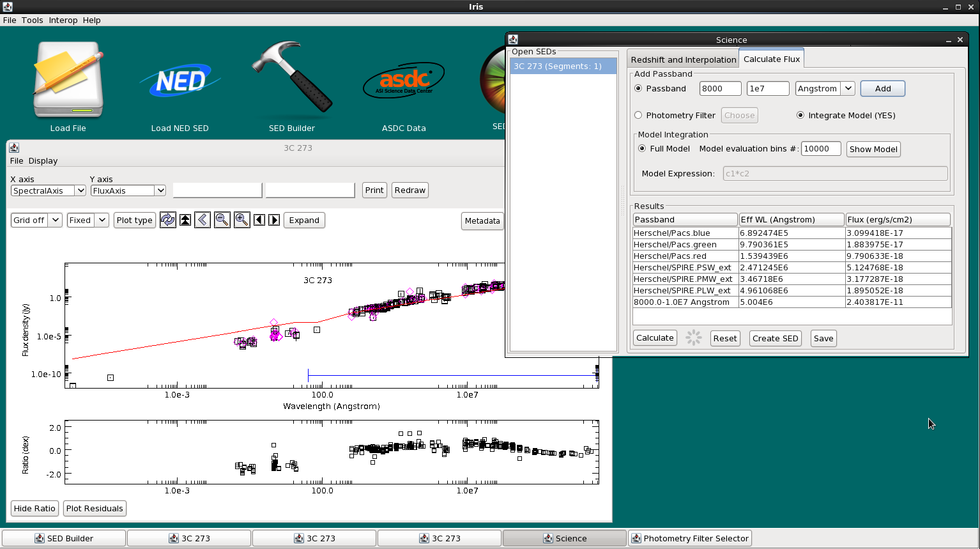
Task: Click the Save results button
Action: [823, 339]
